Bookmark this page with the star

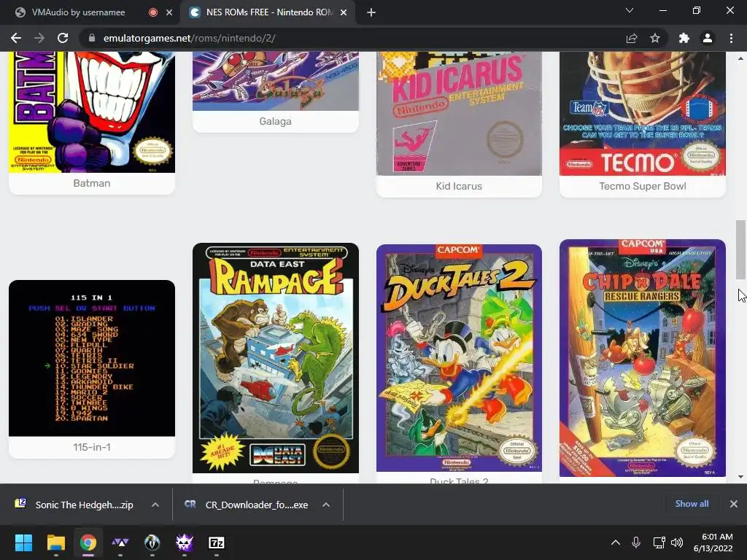pyautogui.click(x=655, y=38)
